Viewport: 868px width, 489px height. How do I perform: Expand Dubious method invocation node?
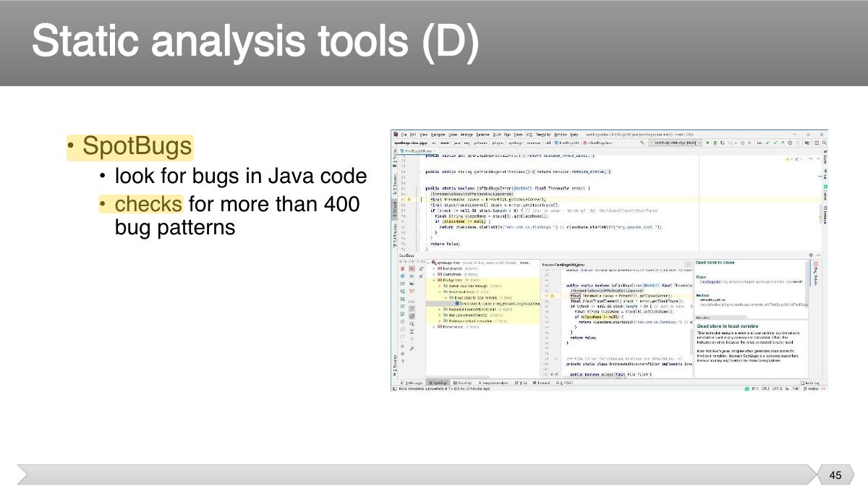coord(440,321)
